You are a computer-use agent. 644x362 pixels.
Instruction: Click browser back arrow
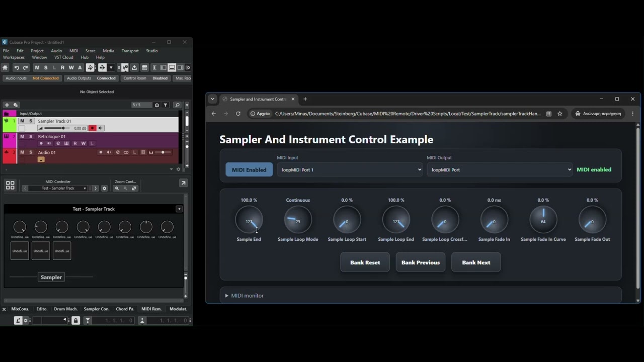point(213,114)
